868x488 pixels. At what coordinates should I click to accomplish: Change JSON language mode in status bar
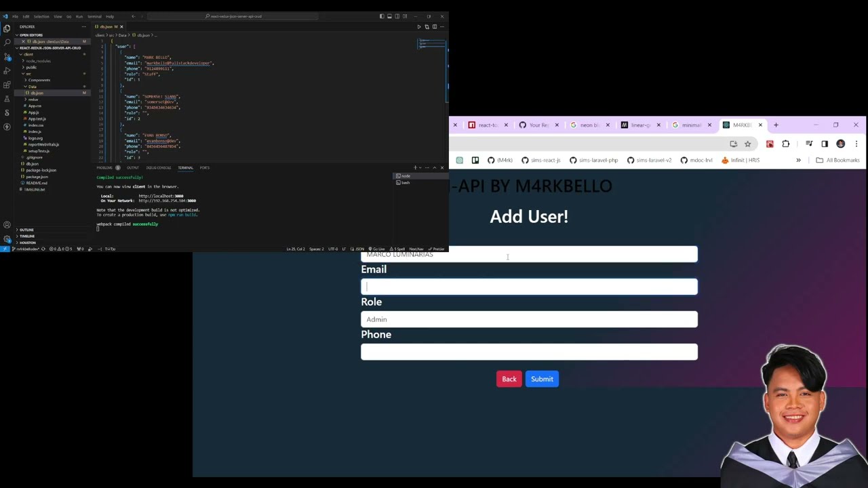[360, 249]
